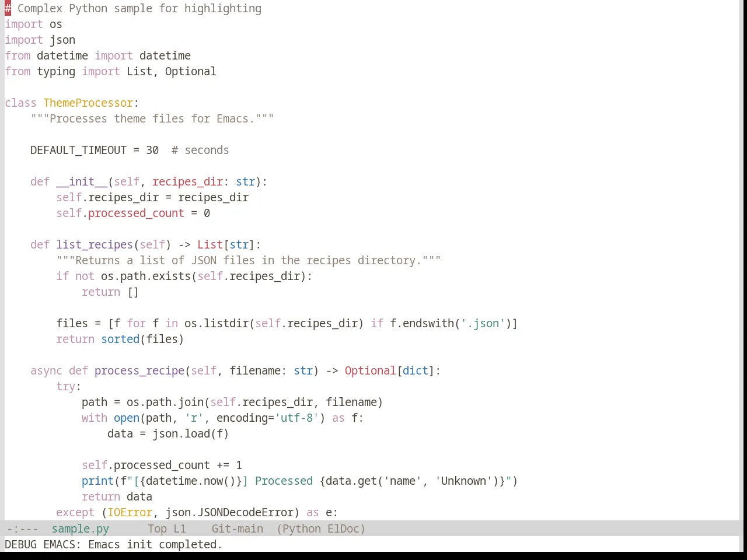Click the docstring "Processes theme files for Emacs."
Image resolution: width=747 pixels, height=560 pixels.
152,119
